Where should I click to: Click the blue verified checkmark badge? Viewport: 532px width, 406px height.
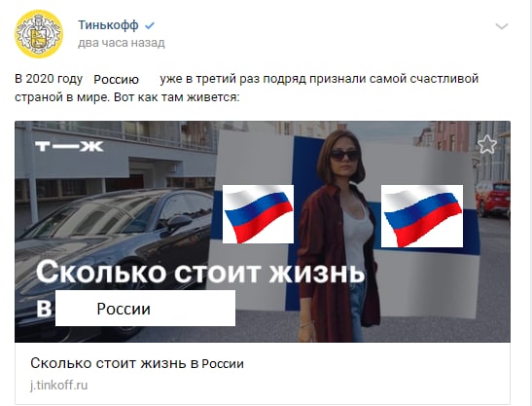[x=150, y=25]
